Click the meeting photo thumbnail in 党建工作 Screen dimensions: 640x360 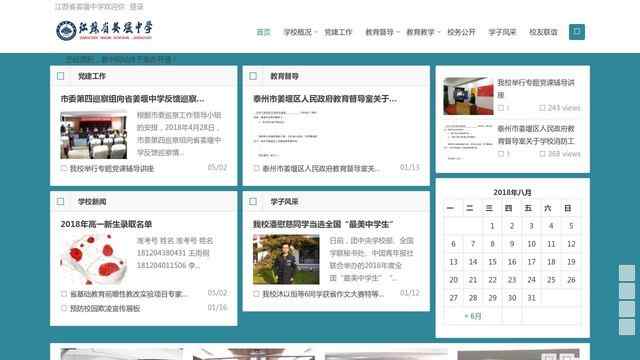coord(93,135)
